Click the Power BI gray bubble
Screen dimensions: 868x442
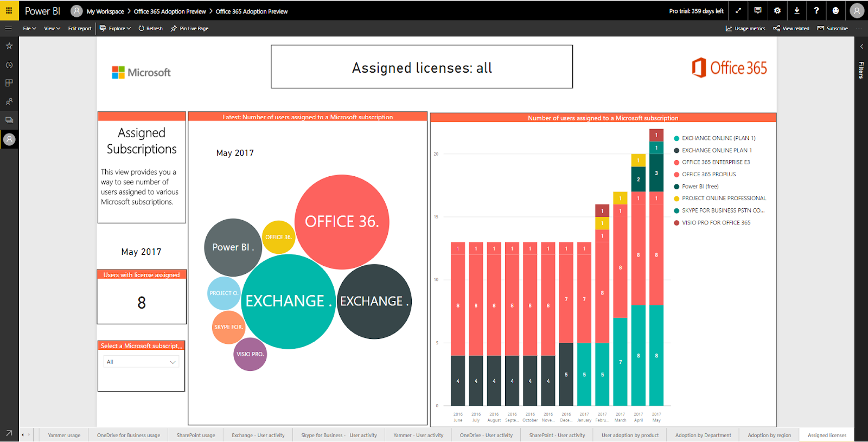[x=233, y=247]
